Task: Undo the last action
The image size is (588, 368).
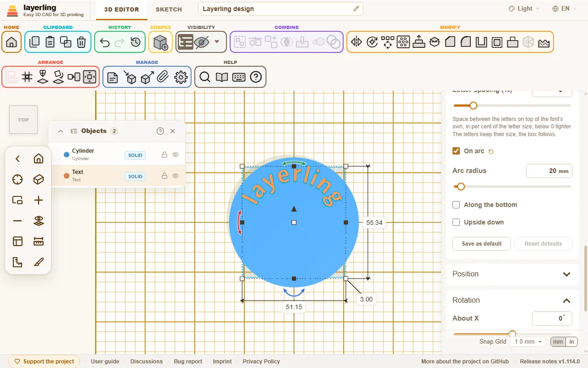Action: pyautogui.click(x=104, y=42)
